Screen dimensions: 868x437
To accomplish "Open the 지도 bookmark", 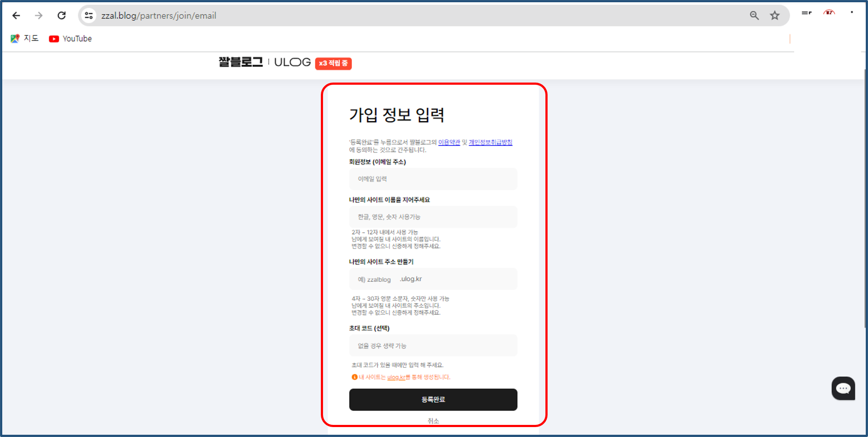I will tap(25, 38).
